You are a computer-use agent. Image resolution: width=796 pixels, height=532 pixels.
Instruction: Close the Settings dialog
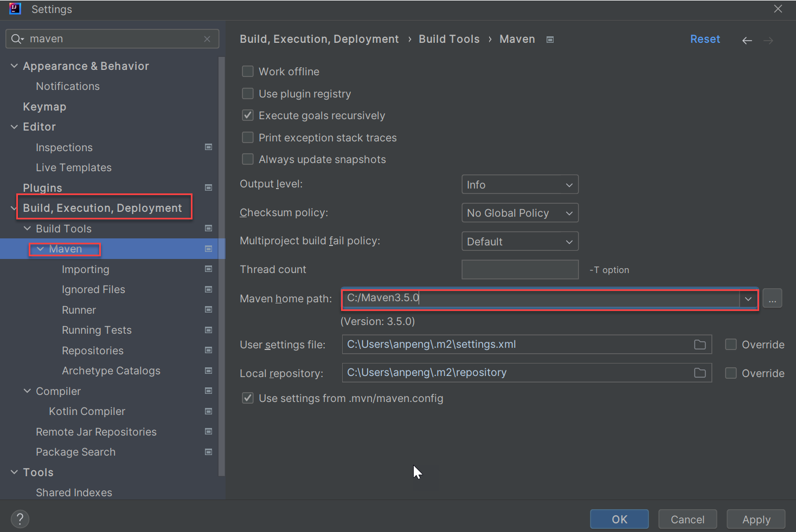coord(778,9)
